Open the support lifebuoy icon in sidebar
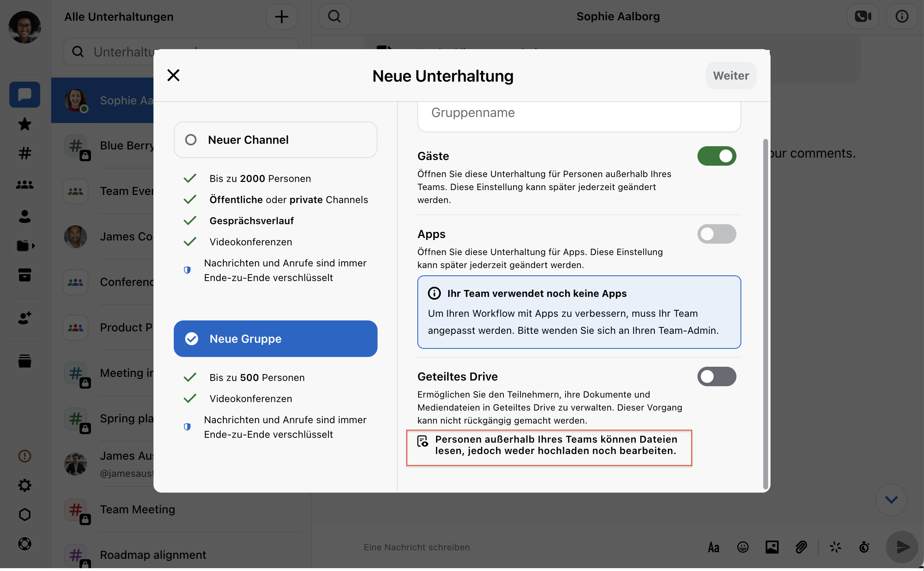 coord(25,544)
